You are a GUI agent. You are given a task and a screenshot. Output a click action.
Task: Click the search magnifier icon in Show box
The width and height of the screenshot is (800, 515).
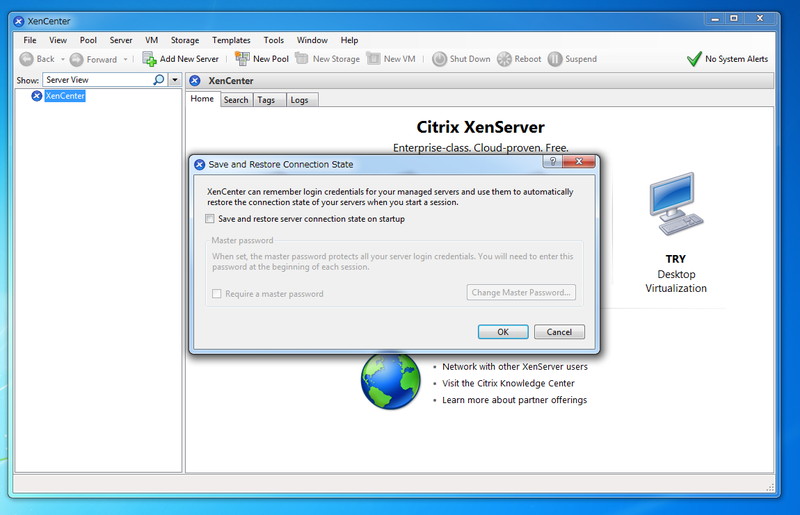coord(159,80)
